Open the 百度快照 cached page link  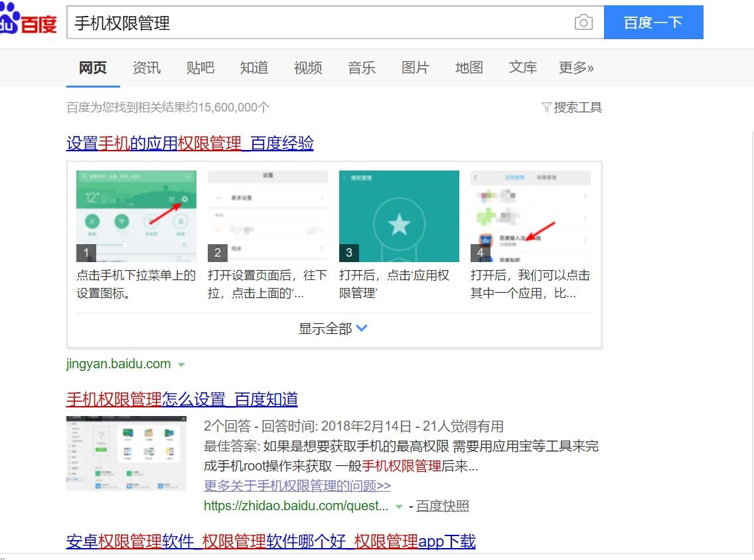pyautogui.click(x=443, y=506)
